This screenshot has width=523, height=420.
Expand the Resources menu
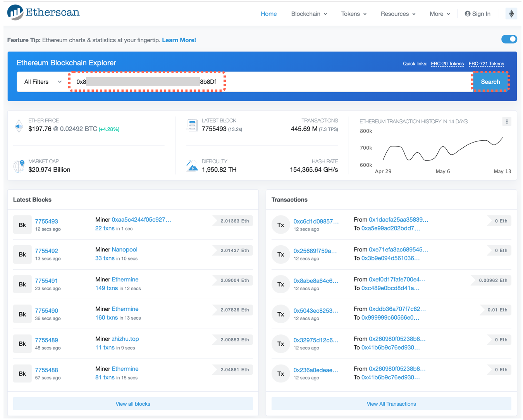click(x=398, y=14)
